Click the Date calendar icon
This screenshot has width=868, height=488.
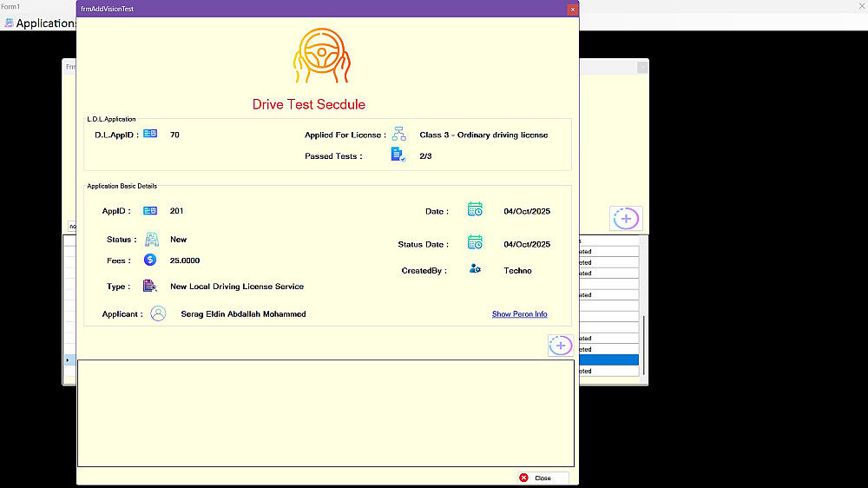point(475,208)
